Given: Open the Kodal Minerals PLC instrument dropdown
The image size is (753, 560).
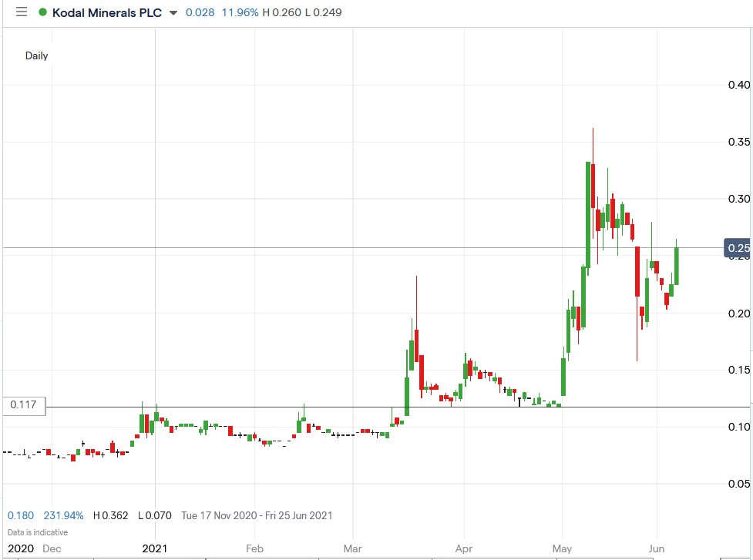Looking at the screenshot, I should click(173, 12).
